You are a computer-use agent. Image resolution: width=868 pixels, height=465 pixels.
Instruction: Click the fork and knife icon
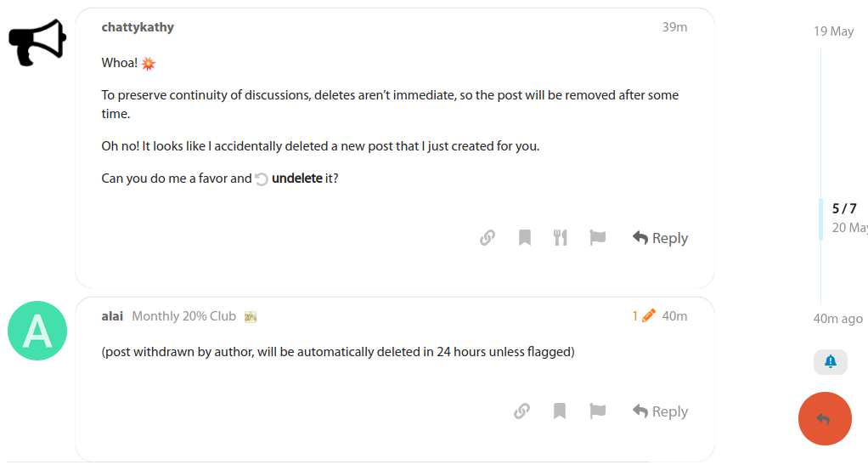pos(561,238)
